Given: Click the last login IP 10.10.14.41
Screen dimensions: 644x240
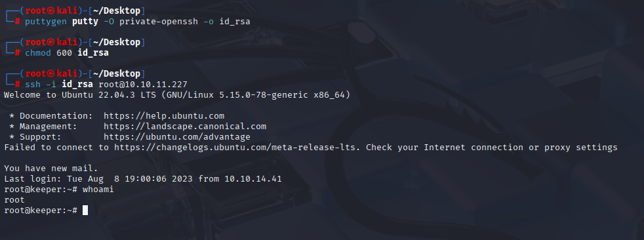Looking at the screenshot, I should (253, 179).
